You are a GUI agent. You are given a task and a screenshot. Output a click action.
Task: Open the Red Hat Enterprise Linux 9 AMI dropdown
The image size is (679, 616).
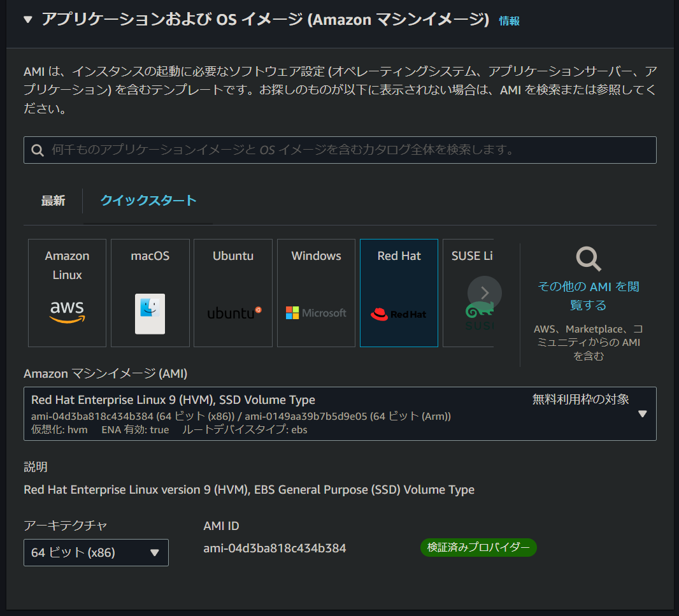pos(340,413)
